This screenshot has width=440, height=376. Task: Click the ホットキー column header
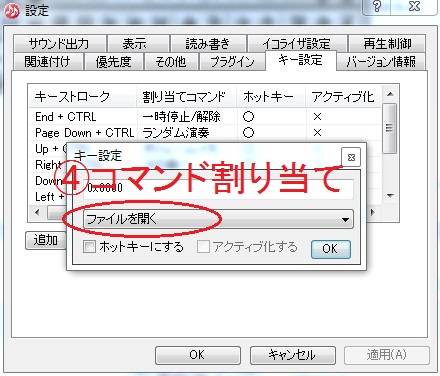271,97
